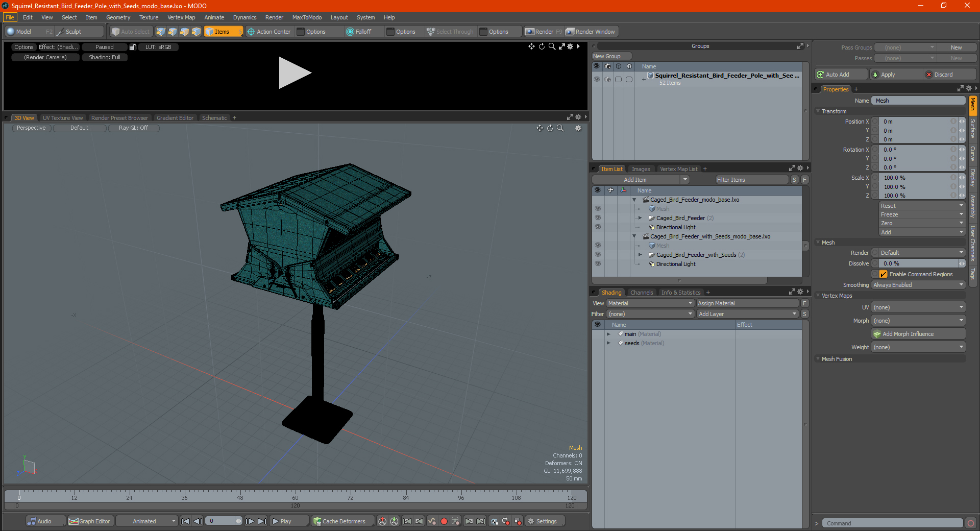Click the Command input field
This screenshot has width=980, height=531.
tap(892, 523)
